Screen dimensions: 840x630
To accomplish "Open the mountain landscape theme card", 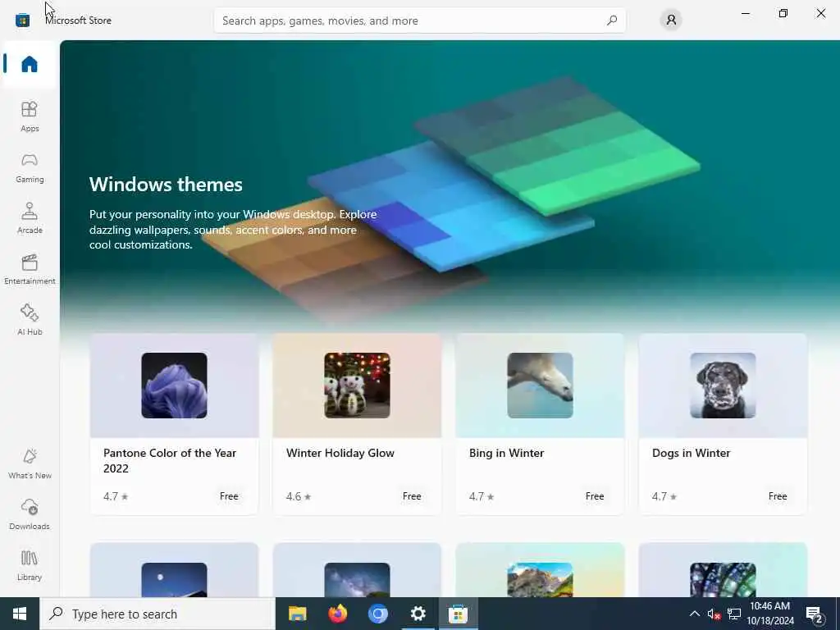I will (x=540, y=569).
